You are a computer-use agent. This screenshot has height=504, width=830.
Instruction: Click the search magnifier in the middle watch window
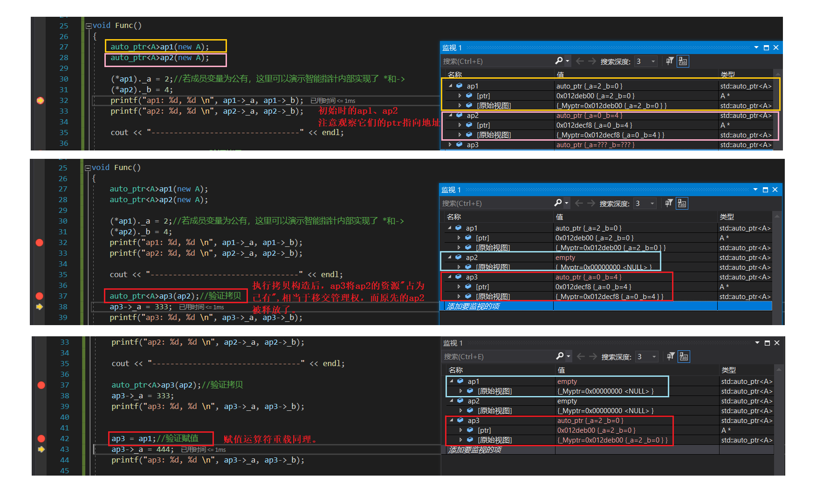[558, 203]
